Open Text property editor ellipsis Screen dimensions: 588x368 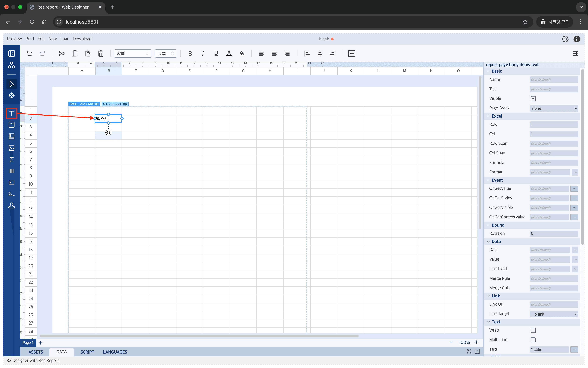pos(574,349)
